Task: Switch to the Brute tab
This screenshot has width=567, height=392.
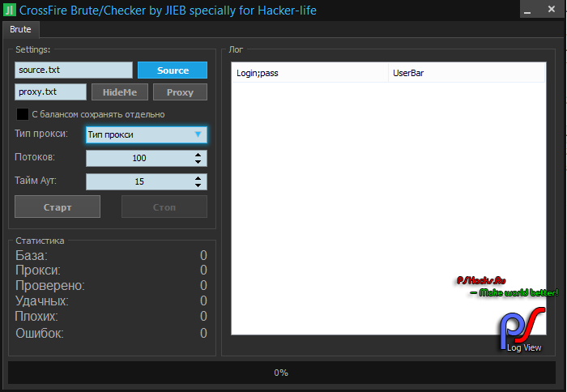Action: coord(20,29)
